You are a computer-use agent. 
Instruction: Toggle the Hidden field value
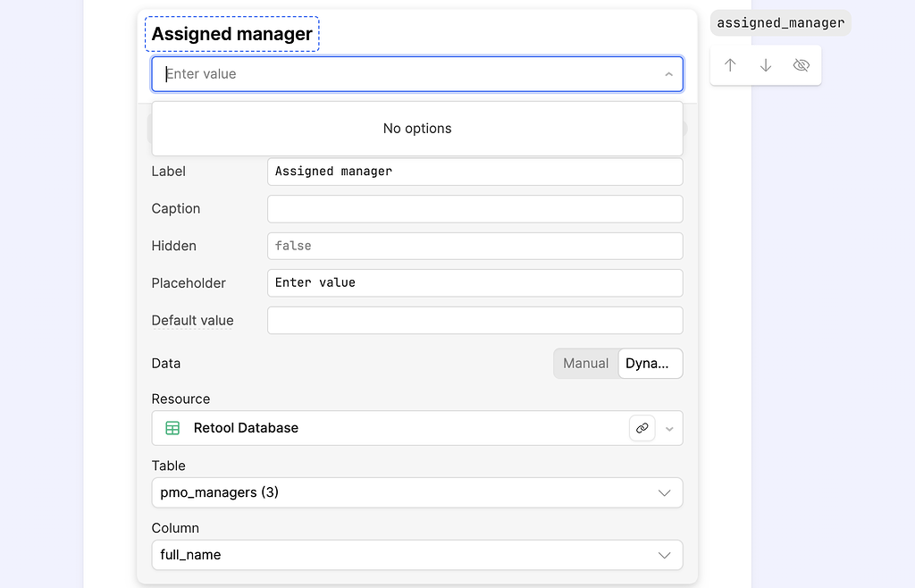(x=474, y=246)
